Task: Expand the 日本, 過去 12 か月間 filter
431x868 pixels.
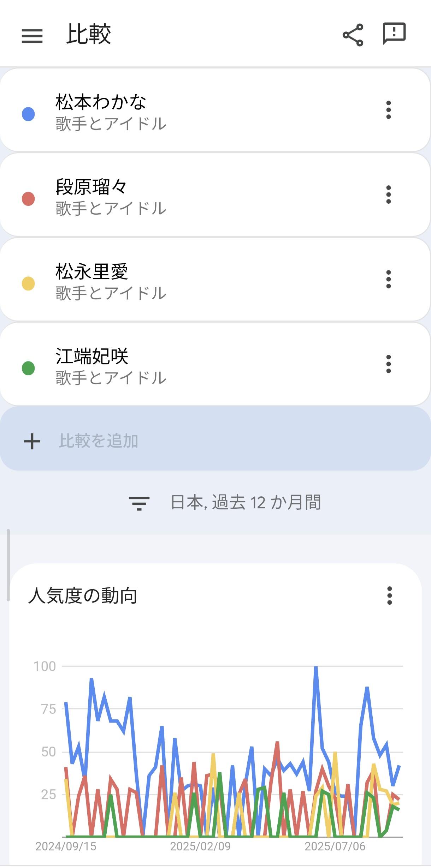Action: tap(246, 502)
